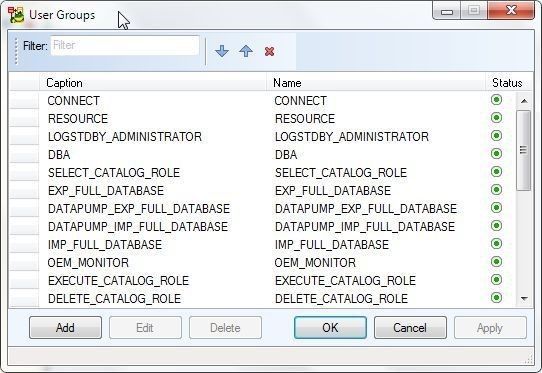Screen dimensions: 542x373
Task: Click OEM_MONITOR in the Name column
Action: point(315,263)
